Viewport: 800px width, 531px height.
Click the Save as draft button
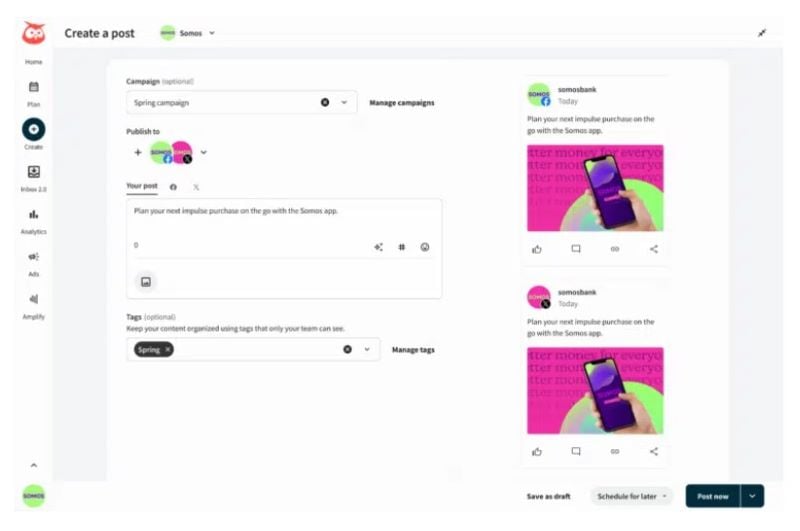coord(548,496)
